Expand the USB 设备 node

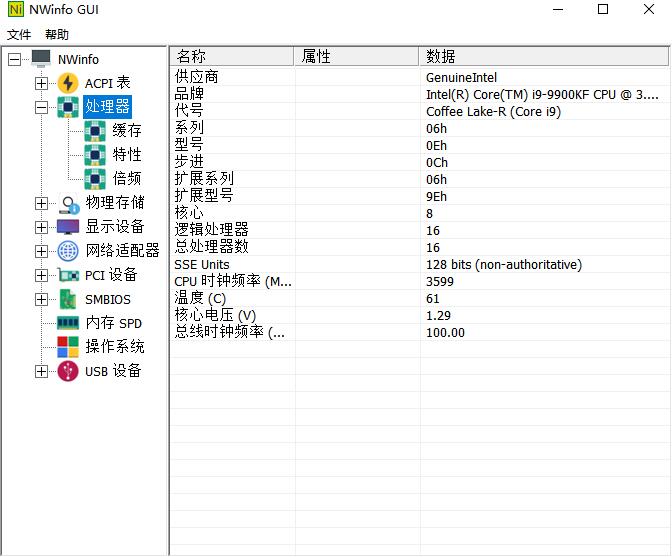[x=41, y=371]
